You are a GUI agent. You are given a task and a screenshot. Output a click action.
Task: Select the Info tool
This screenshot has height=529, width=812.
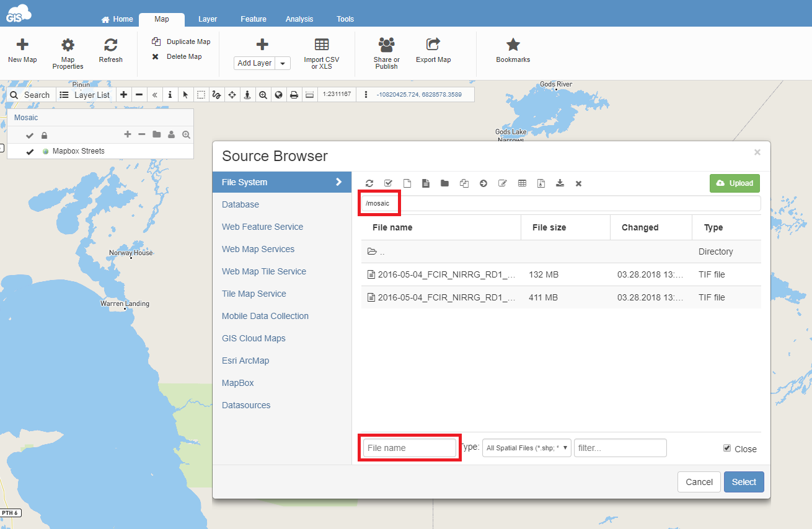point(170,95)
